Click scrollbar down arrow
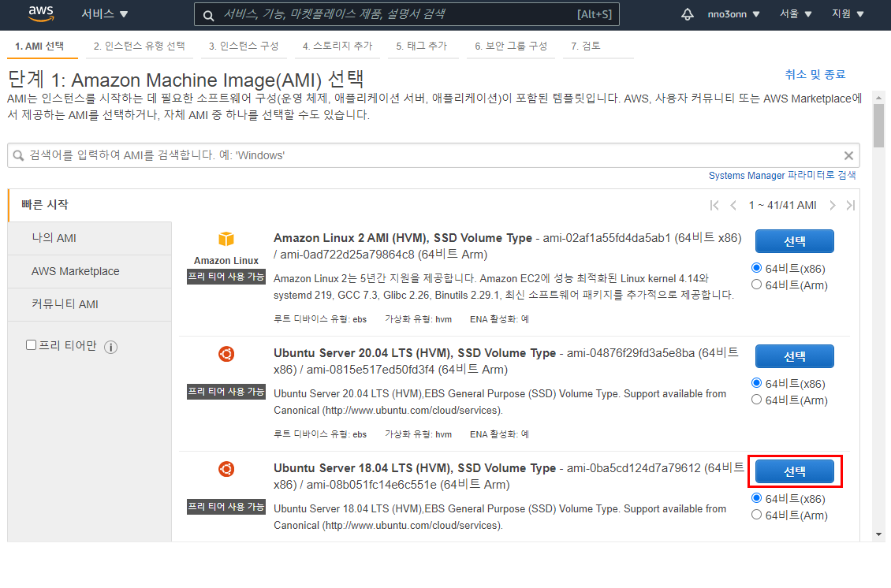 coord(878,534)
